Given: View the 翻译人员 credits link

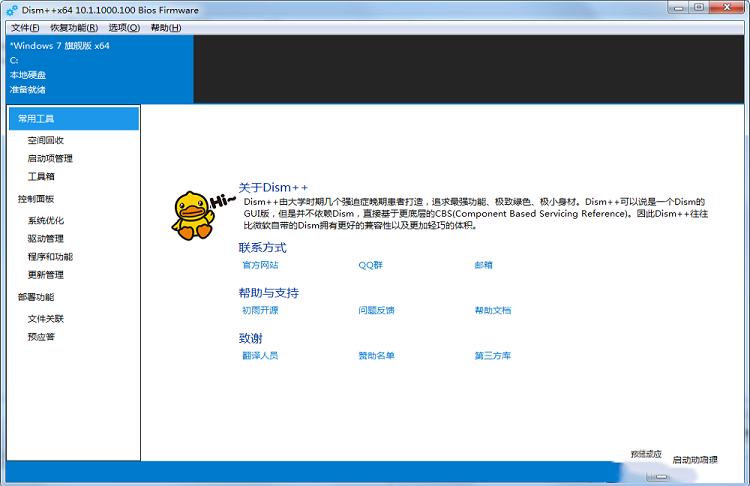Looking at the screenshot, I should [260, 356].
